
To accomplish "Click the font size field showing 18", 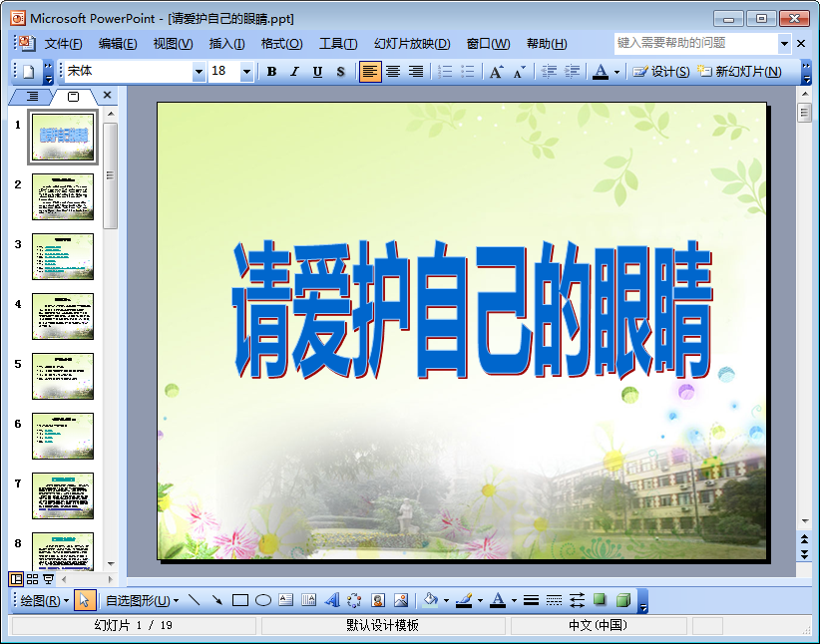I will 224,72.
